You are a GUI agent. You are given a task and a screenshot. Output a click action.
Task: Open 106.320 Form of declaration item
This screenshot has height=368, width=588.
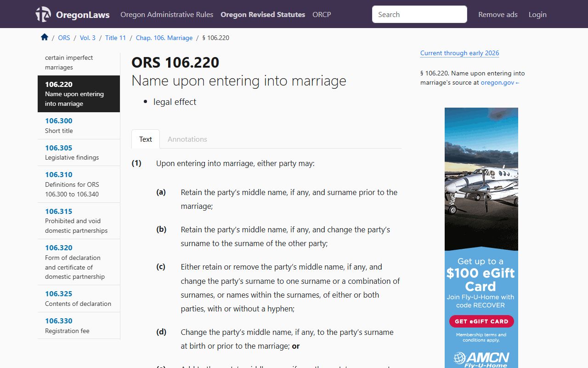[79, 262]
